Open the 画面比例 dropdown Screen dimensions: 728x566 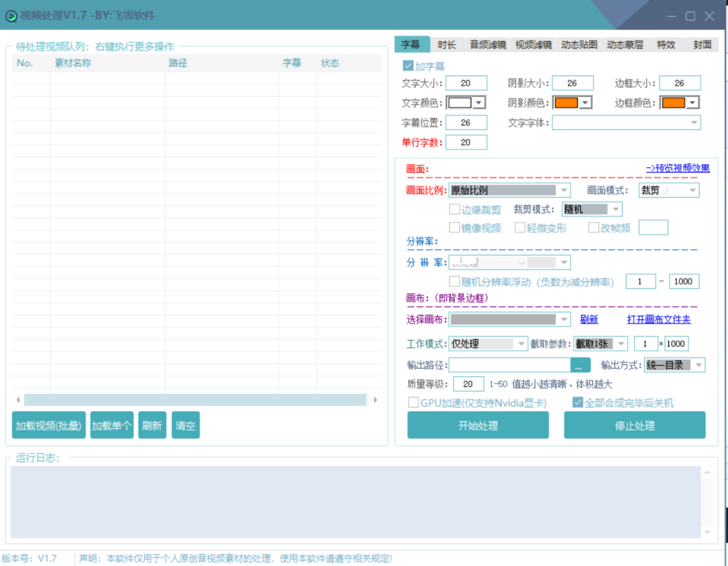click(x=563, y=191)
